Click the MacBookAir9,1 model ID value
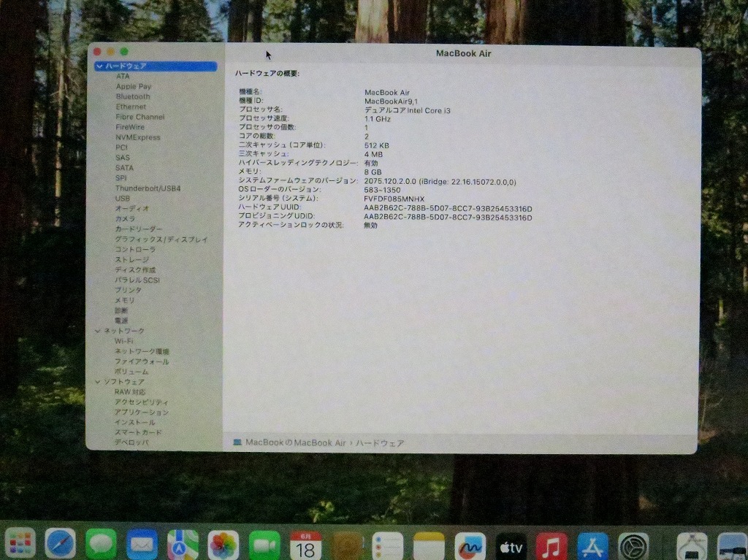 click(x=392, y=101)
